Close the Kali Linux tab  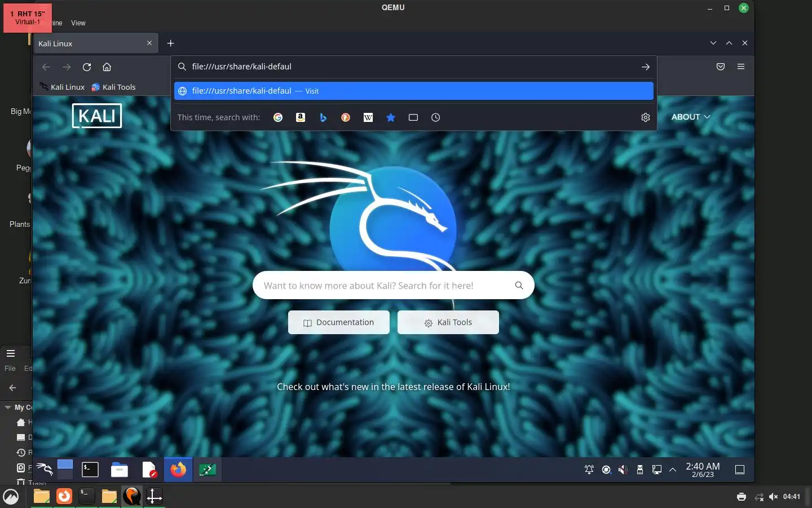click(149, 43)
